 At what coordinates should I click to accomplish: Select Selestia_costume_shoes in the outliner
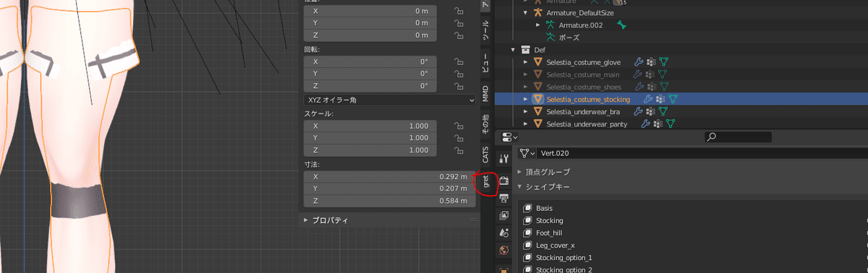click(583, 87)
